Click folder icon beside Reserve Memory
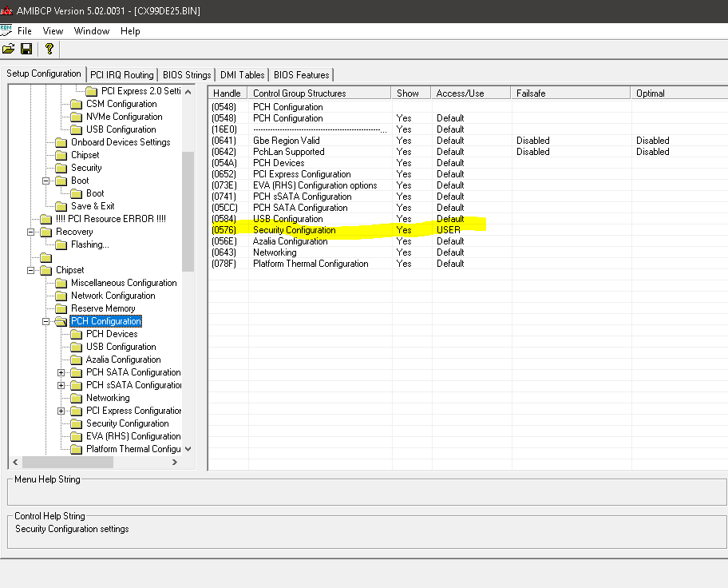Image resolution: width=728 pixels, height=588 pixels. [61, 308]
